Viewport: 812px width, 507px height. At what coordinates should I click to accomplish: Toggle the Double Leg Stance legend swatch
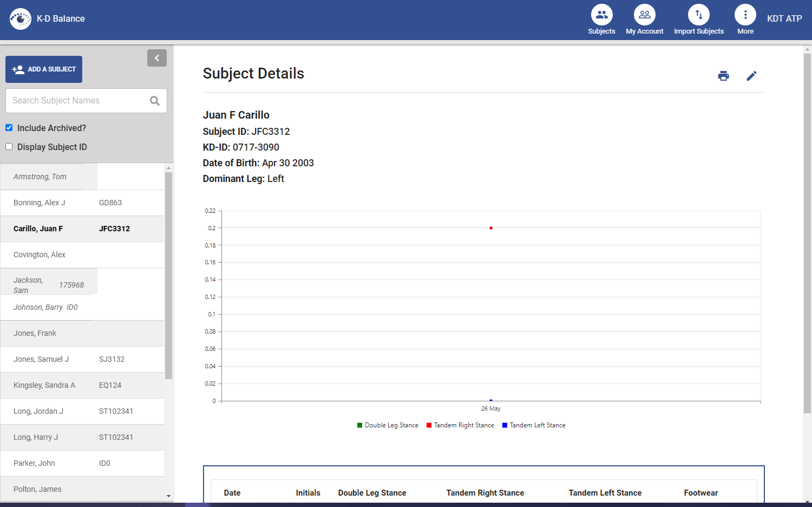359,425
